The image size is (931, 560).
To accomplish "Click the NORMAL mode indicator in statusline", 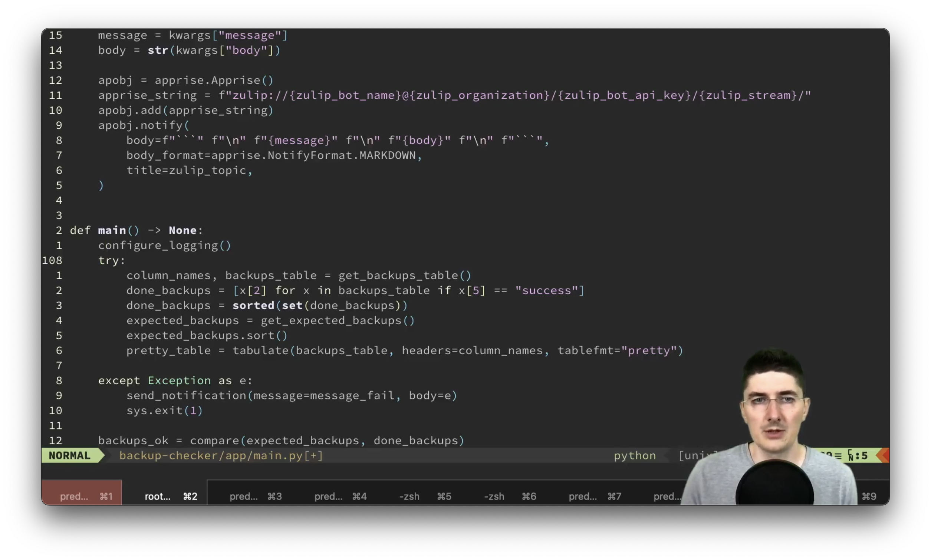I will pos(70,455).
